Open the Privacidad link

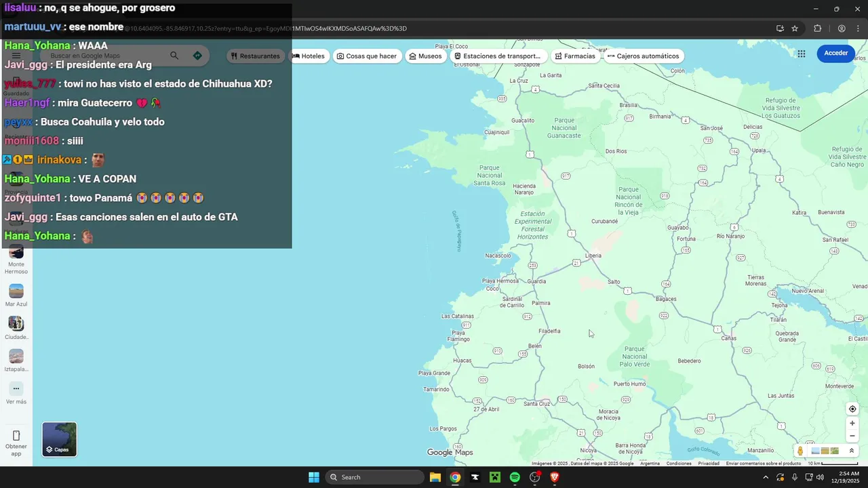pos(709,464)
